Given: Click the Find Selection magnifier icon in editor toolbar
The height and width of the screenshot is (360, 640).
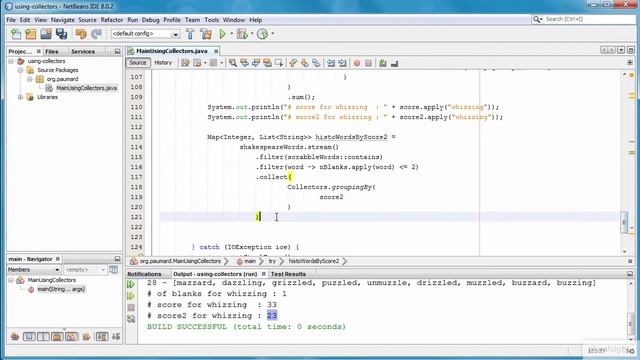Looking at the screenshot, I should tap(233, 63).
